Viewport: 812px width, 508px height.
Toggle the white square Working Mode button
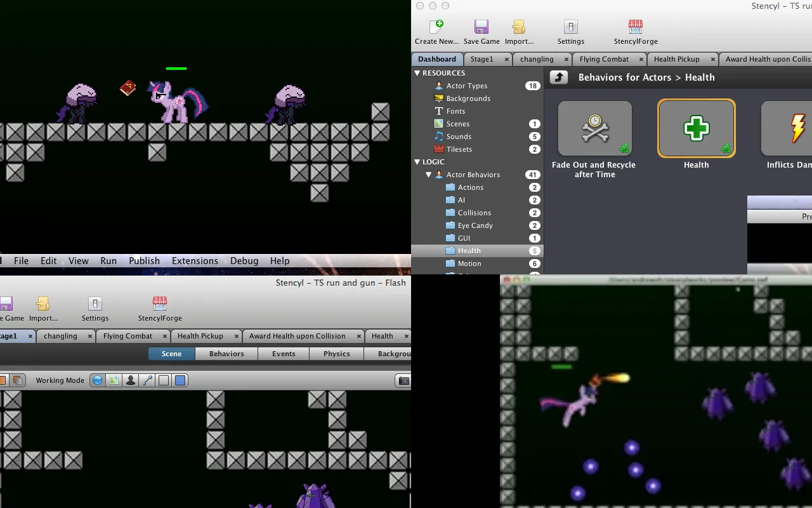click(163, 380)
